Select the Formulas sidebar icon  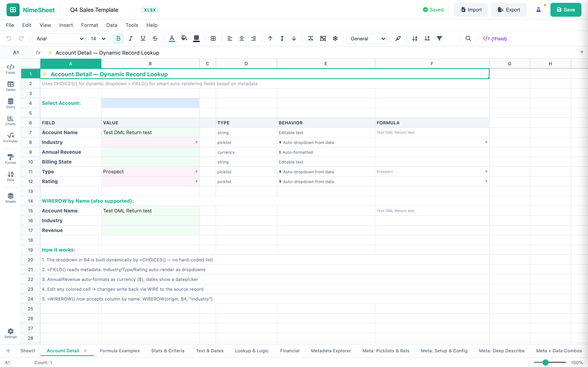[x=10, y=137]
